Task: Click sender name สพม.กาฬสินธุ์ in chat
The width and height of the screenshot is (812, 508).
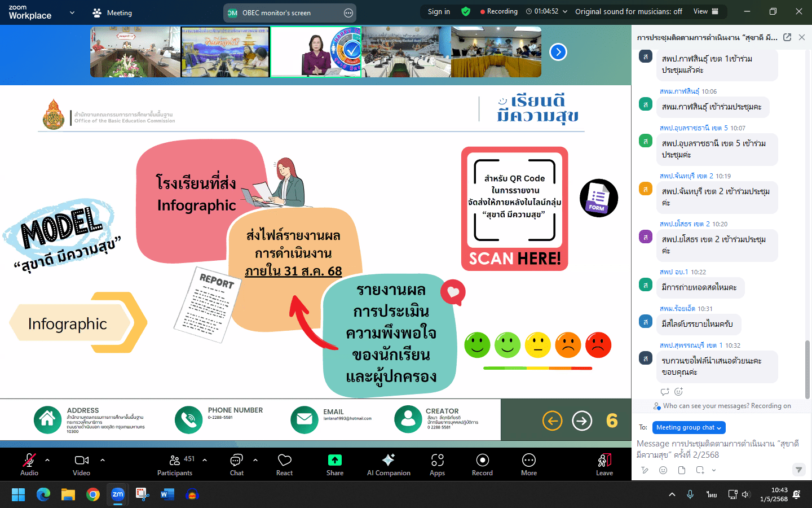Action: [679, 91]
